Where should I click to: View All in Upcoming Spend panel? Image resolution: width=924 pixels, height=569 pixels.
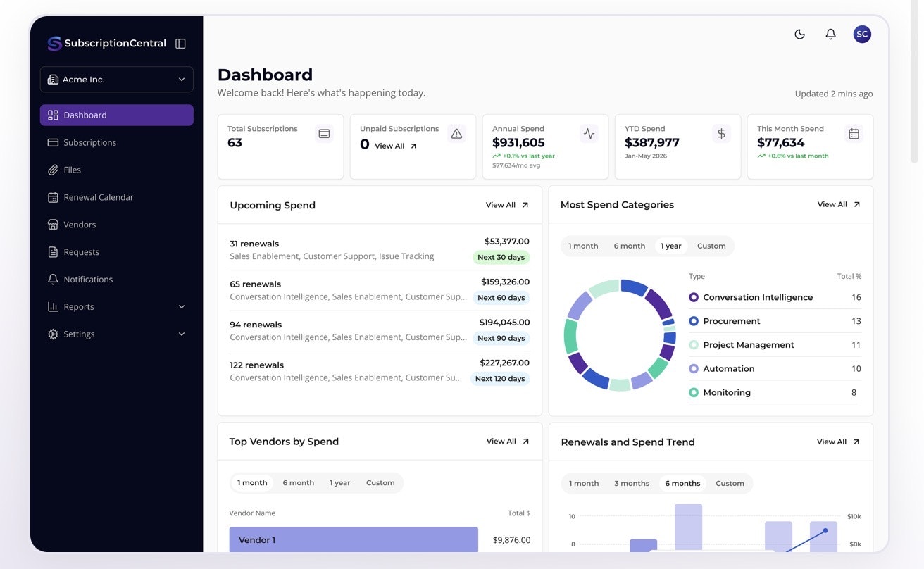tap(507, 205)
